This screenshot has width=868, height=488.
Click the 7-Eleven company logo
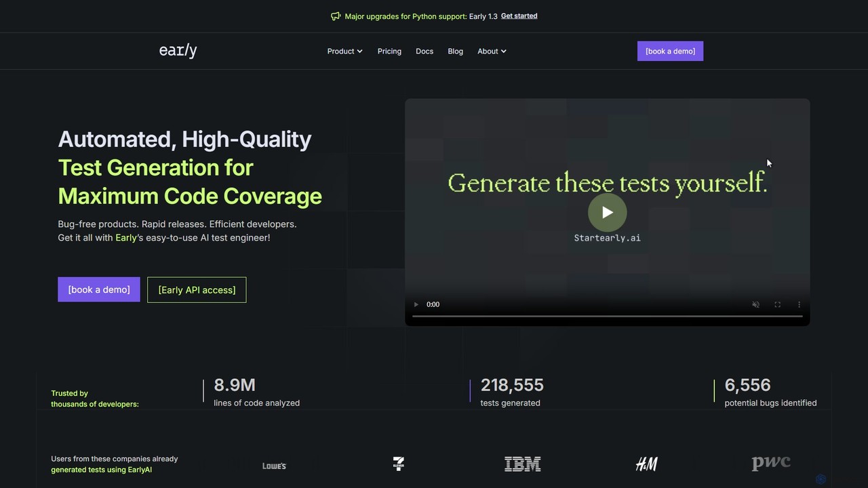399,464
